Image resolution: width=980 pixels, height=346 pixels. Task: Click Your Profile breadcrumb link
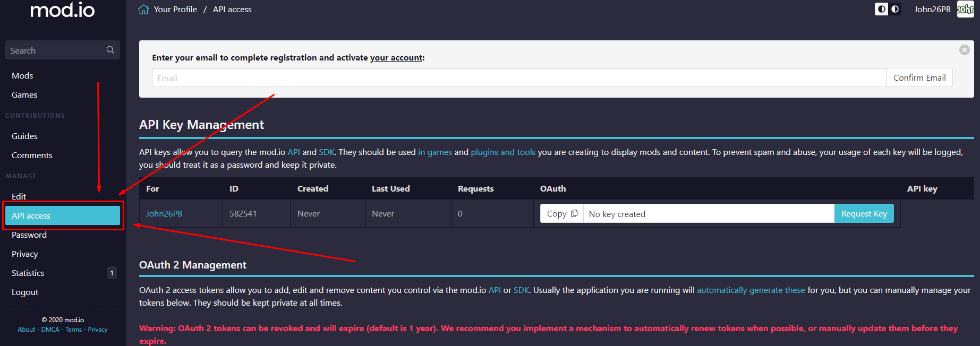(x=175, y=10)
